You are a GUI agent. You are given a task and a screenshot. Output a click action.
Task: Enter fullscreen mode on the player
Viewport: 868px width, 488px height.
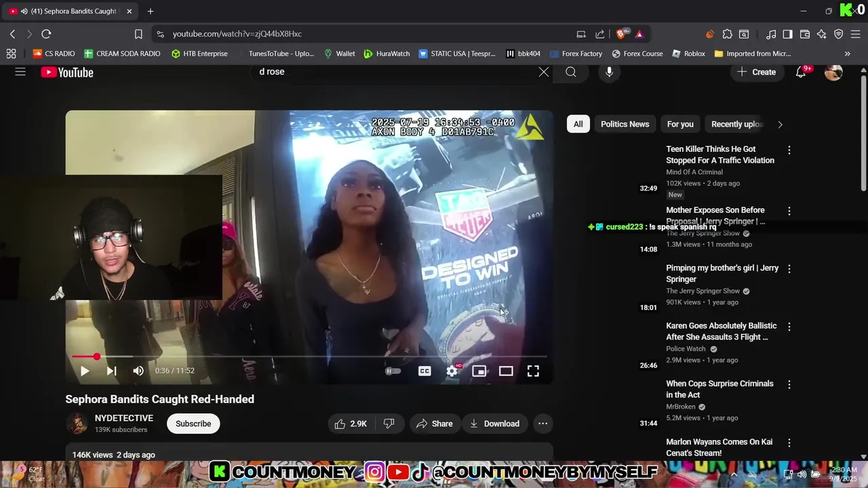pos(533,371)
